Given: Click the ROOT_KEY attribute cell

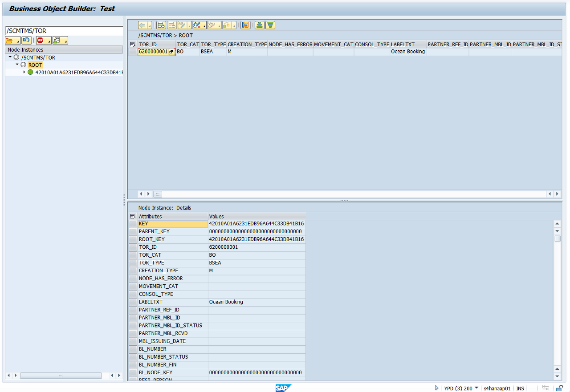Looking at the screenshot, I should tap(172, 239).
